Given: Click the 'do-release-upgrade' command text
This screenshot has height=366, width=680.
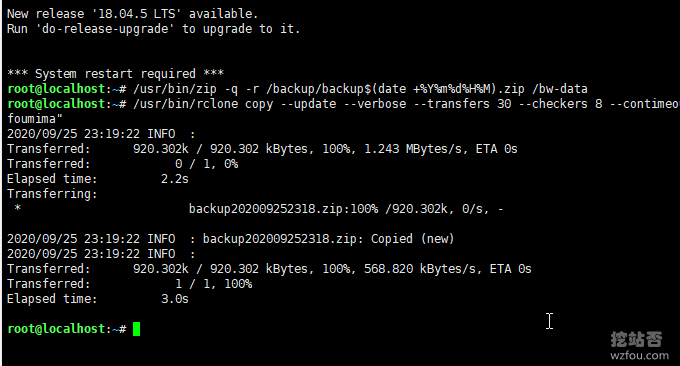Looking at the screenshot, I should (x=105, y=29).
